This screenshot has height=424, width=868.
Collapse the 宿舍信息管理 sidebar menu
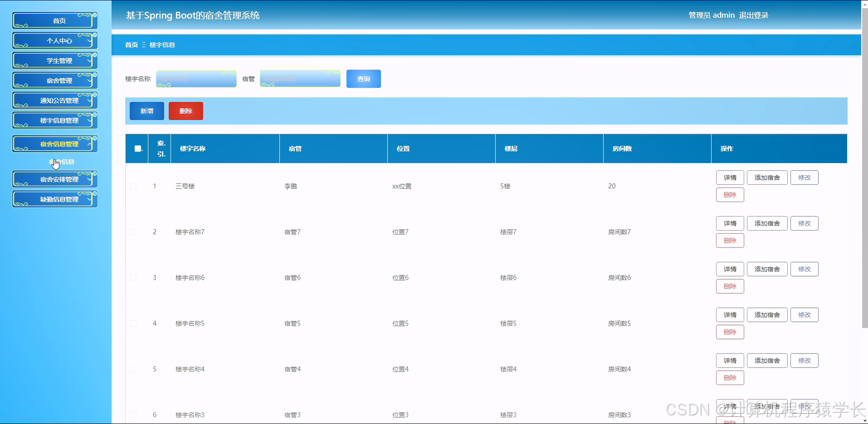pos(55,144)
